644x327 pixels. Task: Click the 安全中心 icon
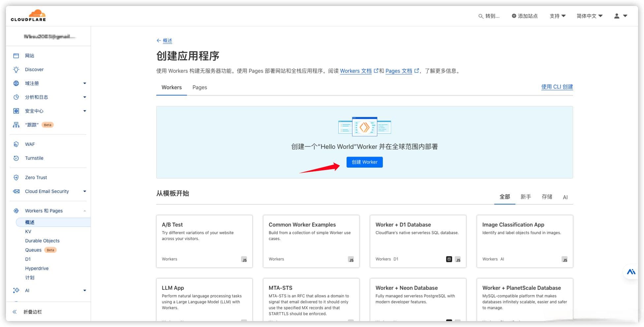[x=16, y=111]
